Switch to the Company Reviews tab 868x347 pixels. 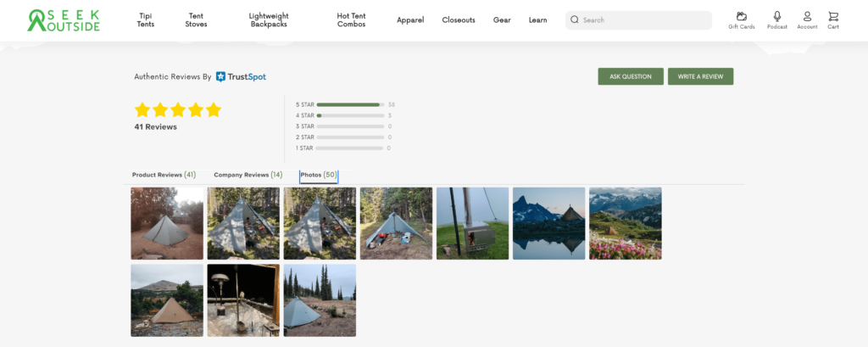[x=248, y=175]
